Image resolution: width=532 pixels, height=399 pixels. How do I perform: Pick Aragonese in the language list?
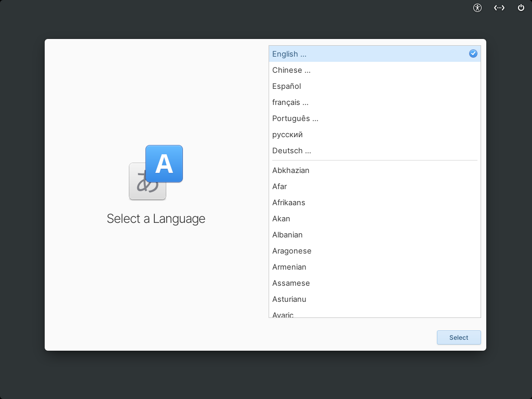click(x=375, y=251)
